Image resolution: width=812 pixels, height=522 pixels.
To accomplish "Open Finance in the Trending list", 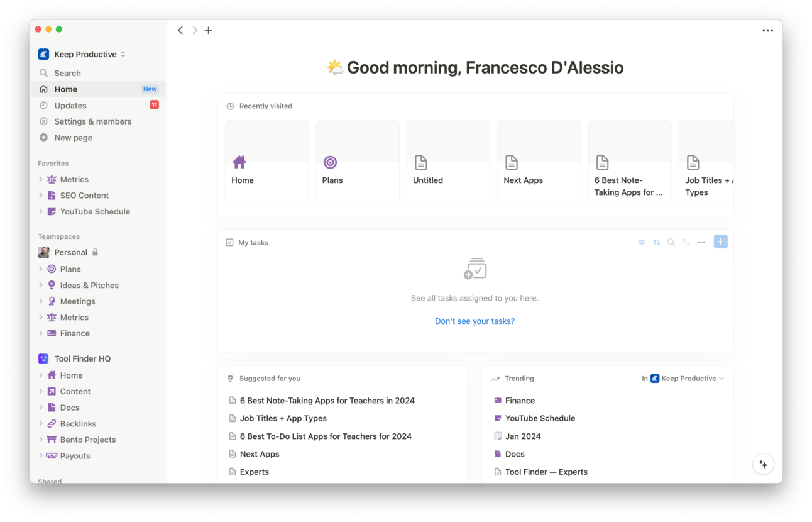I will 520,401.
